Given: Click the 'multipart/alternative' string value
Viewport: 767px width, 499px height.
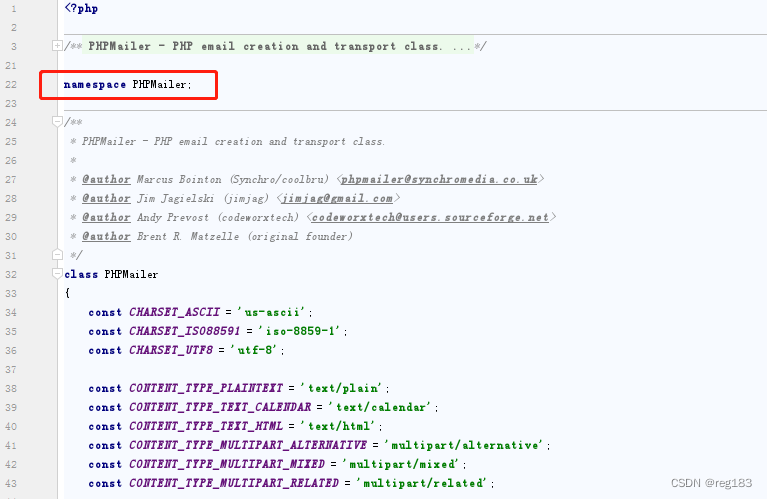Looking at the screenshot, I should click(466, 446).
